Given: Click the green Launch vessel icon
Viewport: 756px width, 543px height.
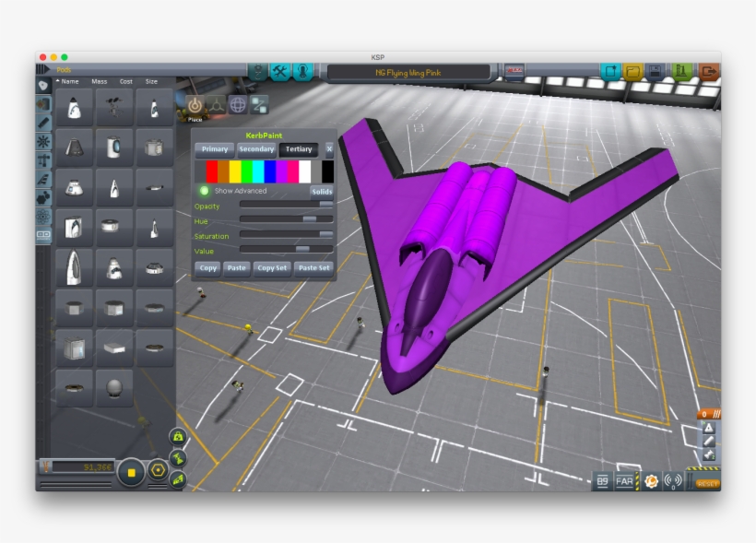Looking at the screenshot, I should [682, 72].
